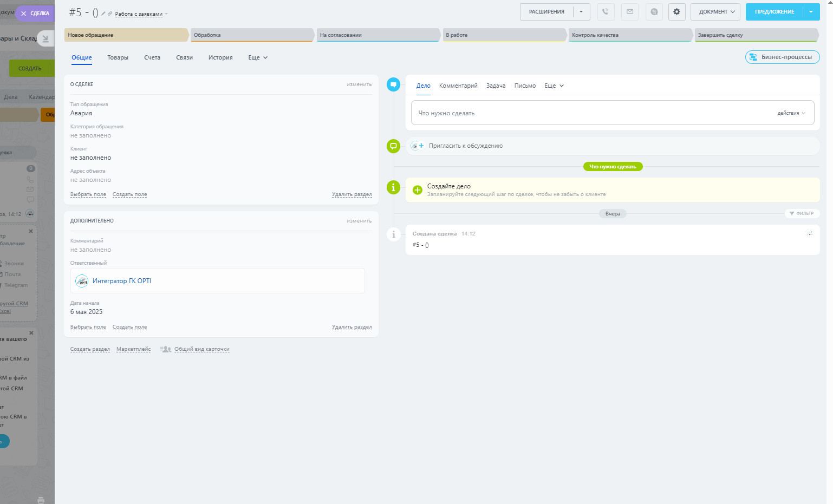This screenshot has width=833, height=504.
Task: Copy deal link via chain icon
Action: (110, 14)
